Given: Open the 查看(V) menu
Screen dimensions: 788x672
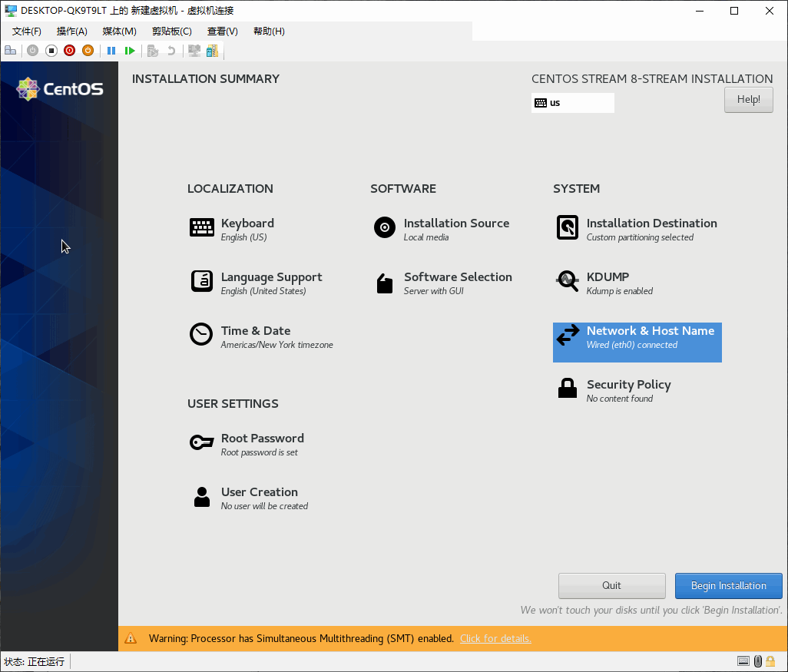Looking at the screenshot, I should [x=223, y=31].
